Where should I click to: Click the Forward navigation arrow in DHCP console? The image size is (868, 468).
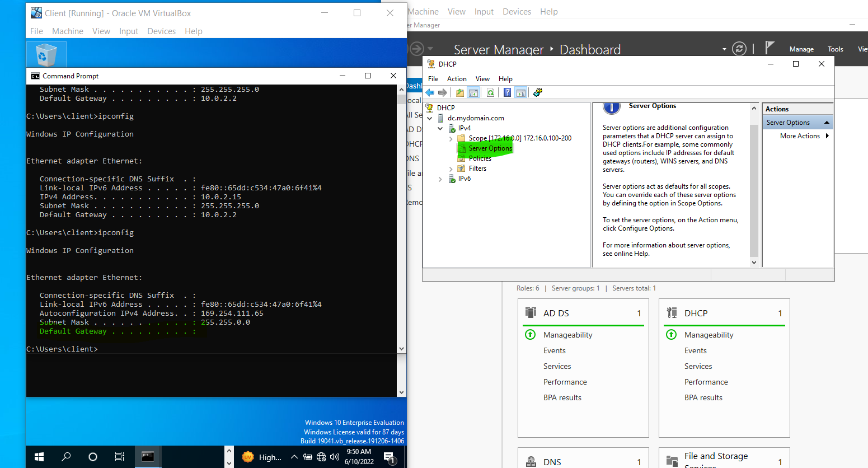442,92
